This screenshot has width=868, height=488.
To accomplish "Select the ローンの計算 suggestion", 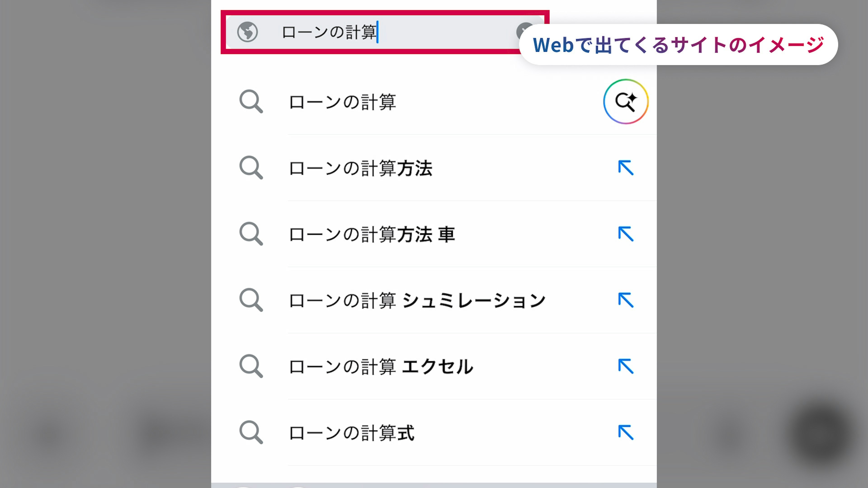I will click(x=342, y=102).
